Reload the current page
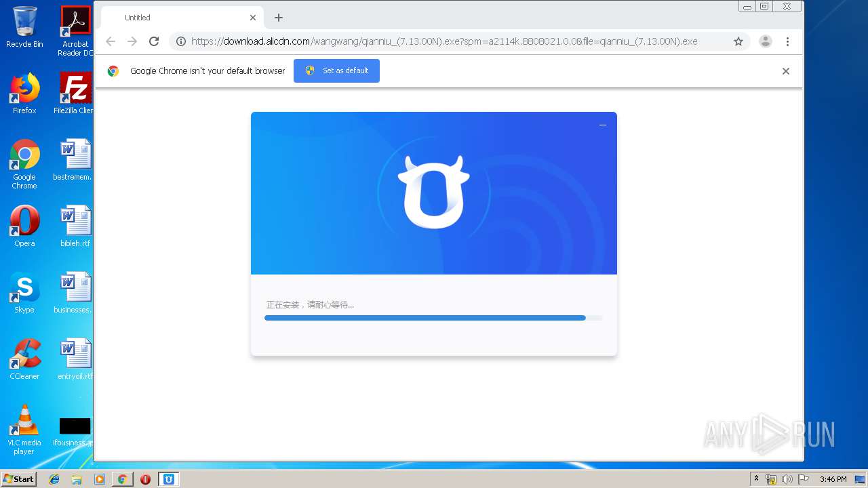The height and width of the screenshot is (488, 868). point(154,41)
